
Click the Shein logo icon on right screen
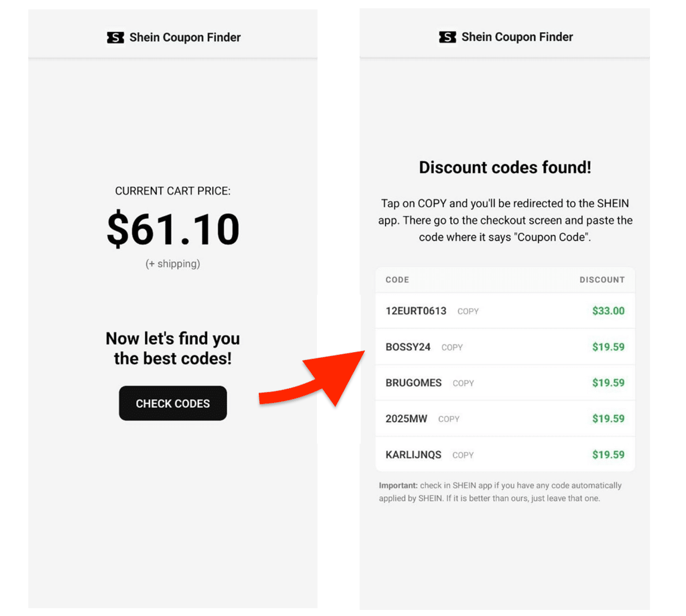click(x=447, y=37)
